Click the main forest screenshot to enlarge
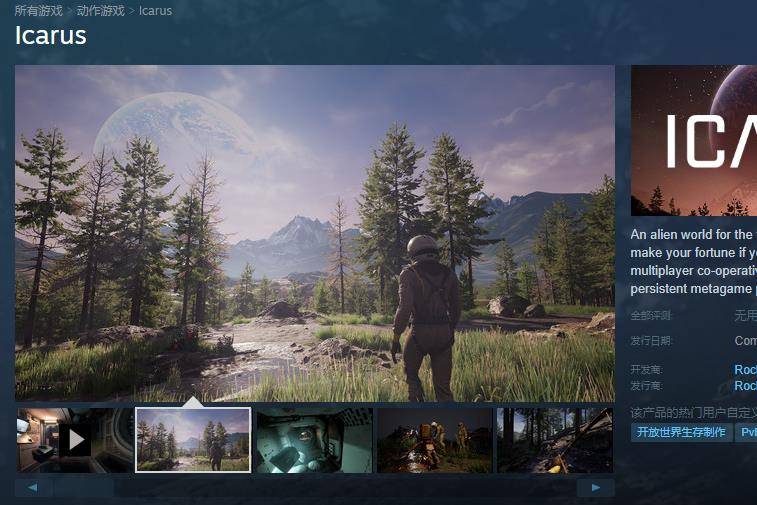This screenshot has width=757, height=505. [315, 233]
